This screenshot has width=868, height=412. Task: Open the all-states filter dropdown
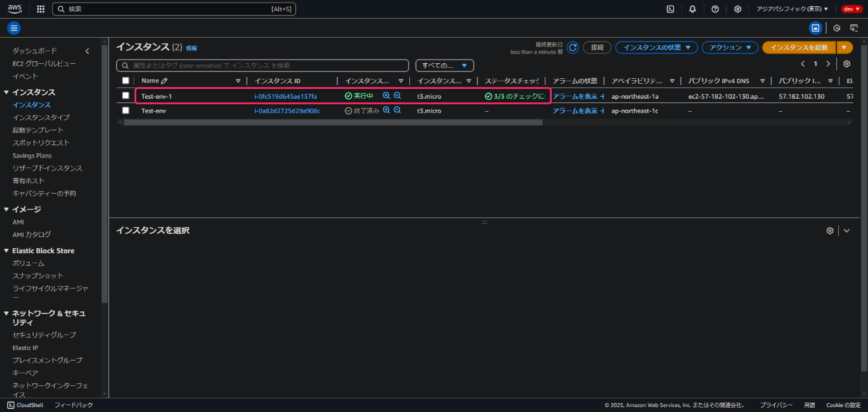pos(445,65)
